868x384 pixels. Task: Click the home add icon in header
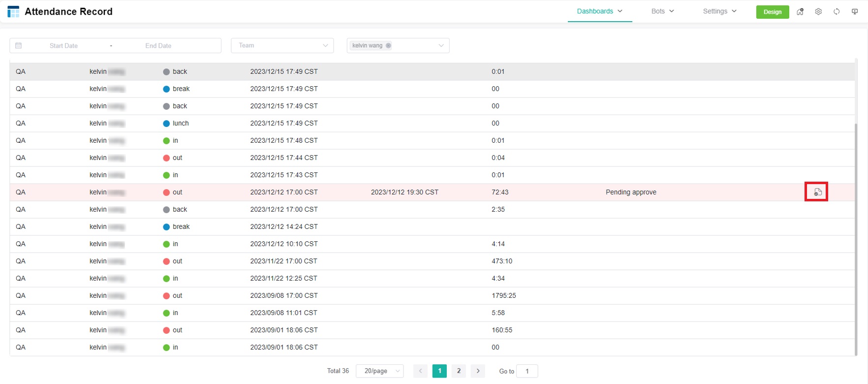(x=800, y=12)
